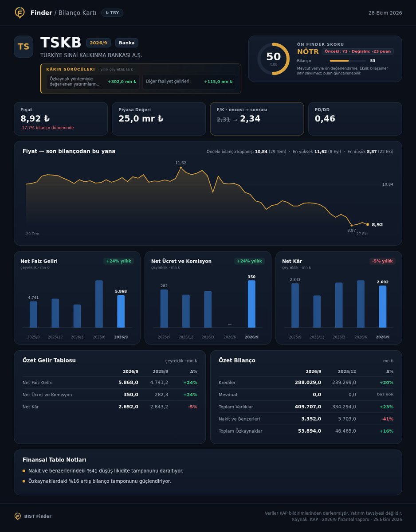Click the "Bilanço Kartı" header title
Image resolution: width=416 pixels, height=532 pixels.
point(78,13)
